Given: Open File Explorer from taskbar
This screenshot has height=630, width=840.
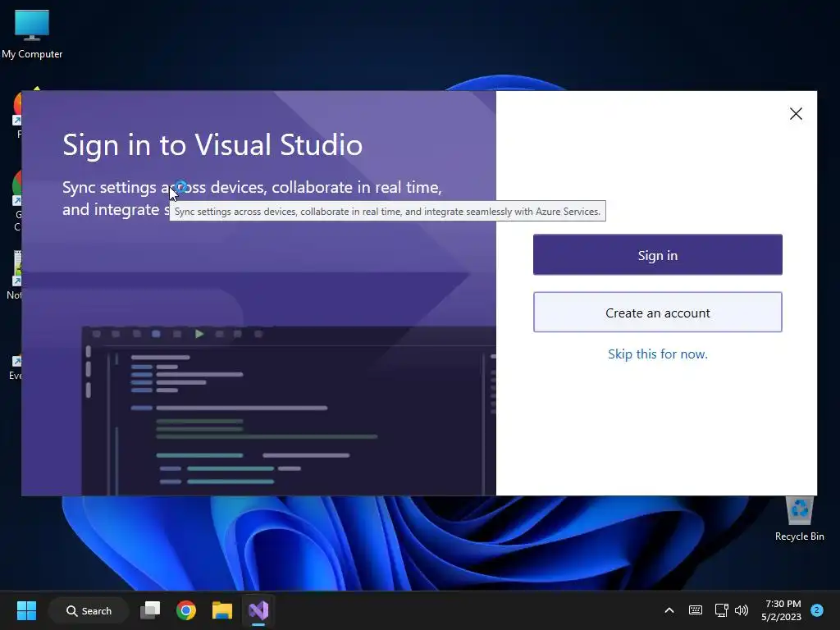Looking at the screenshot, I should (221, 610).
